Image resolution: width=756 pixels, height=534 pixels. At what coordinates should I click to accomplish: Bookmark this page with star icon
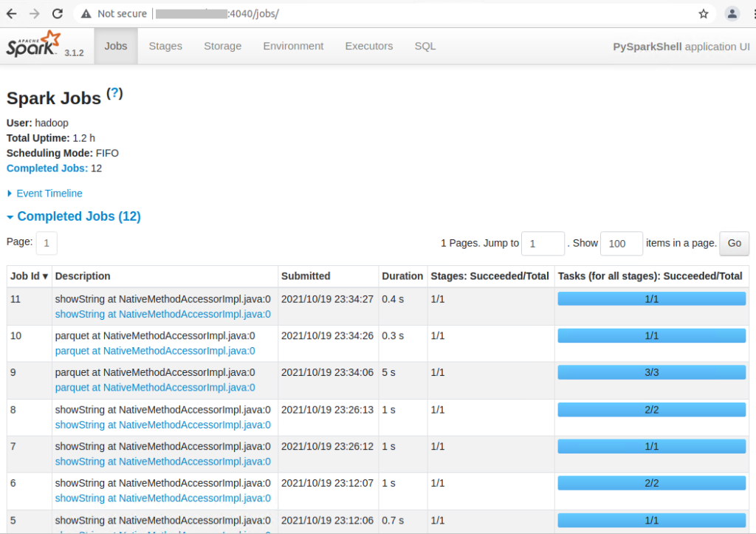703,13
